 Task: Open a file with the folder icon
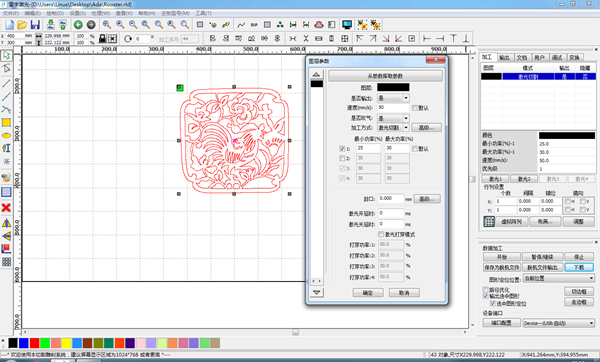pos(22,25)
